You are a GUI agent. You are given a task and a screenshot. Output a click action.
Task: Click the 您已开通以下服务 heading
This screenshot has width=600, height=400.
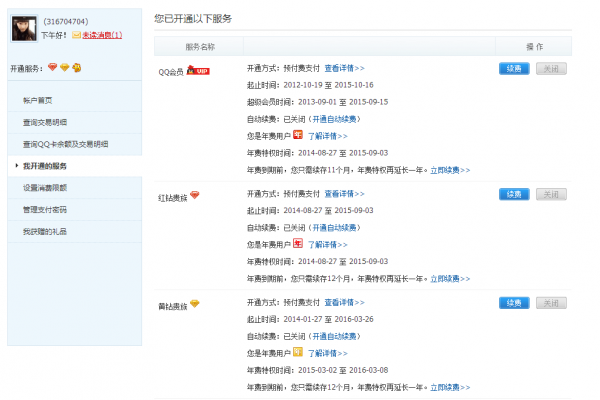193,19
